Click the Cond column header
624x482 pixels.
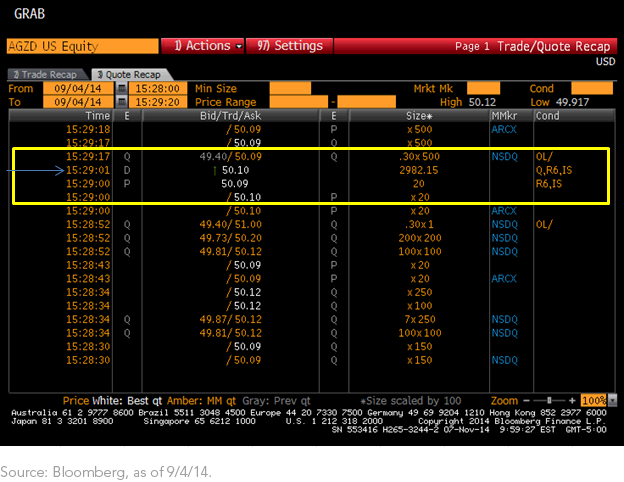point(574,116)
